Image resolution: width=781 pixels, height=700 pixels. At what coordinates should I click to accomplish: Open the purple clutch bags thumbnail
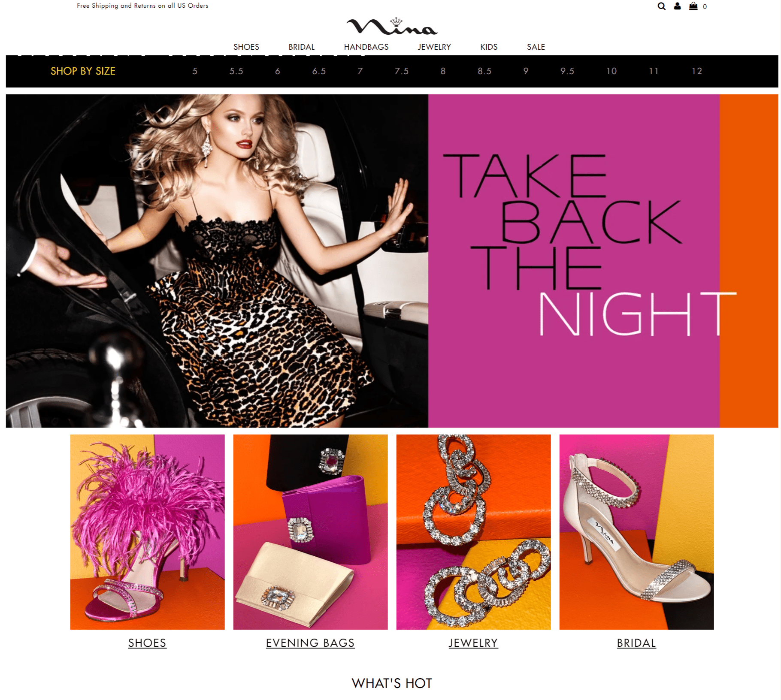[x=310, y=532]
